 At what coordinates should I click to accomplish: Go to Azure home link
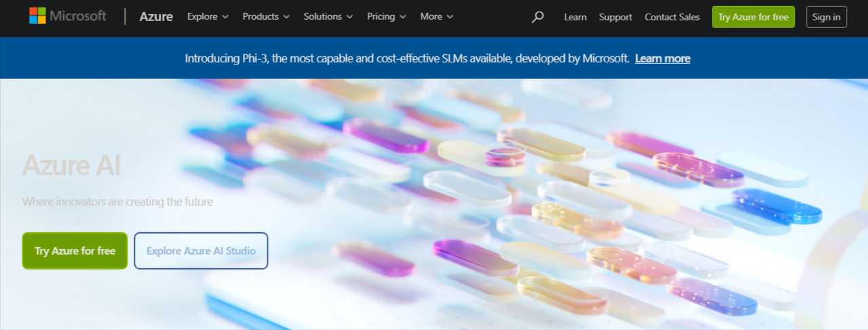[x=156, y=16]
